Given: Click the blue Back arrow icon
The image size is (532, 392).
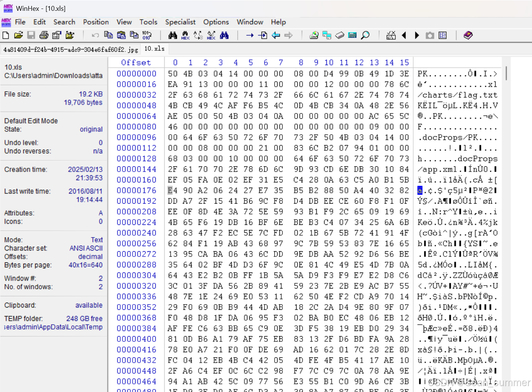Looking at the screenshot, I should (276, 35).
